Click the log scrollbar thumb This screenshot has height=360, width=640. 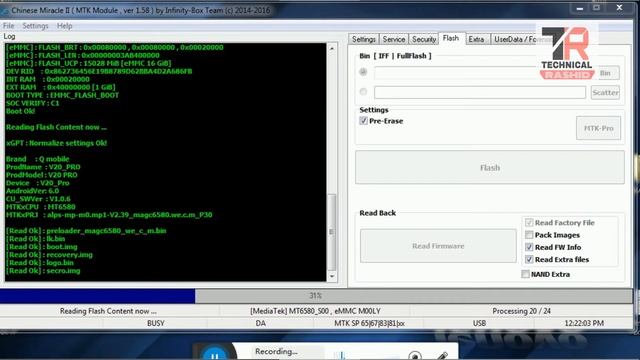click(332, 232)
